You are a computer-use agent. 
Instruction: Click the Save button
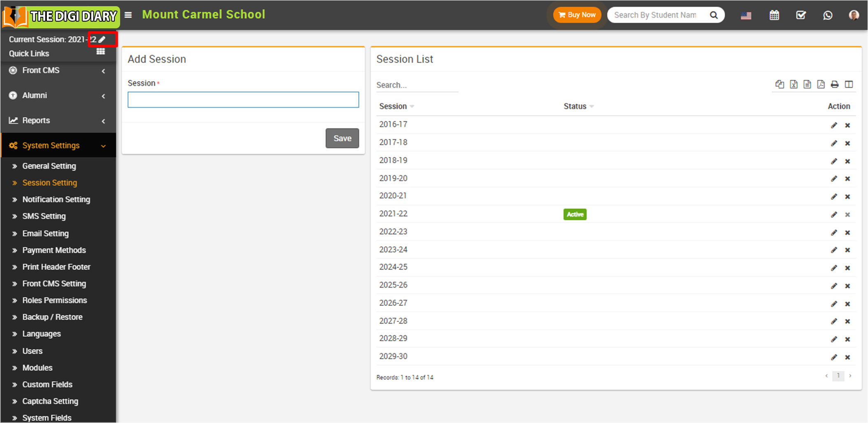342,138
